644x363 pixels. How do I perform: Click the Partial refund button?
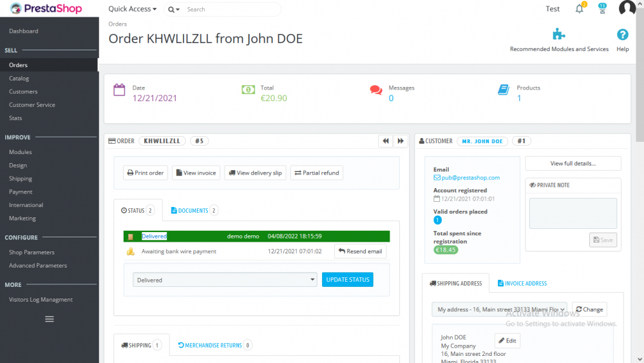coord(317,173)
